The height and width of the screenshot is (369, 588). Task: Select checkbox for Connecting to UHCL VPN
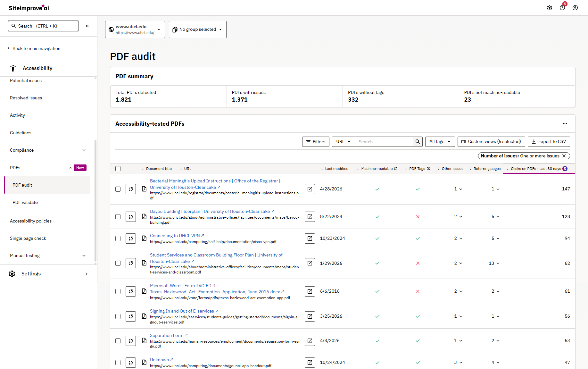pos(118,239)
